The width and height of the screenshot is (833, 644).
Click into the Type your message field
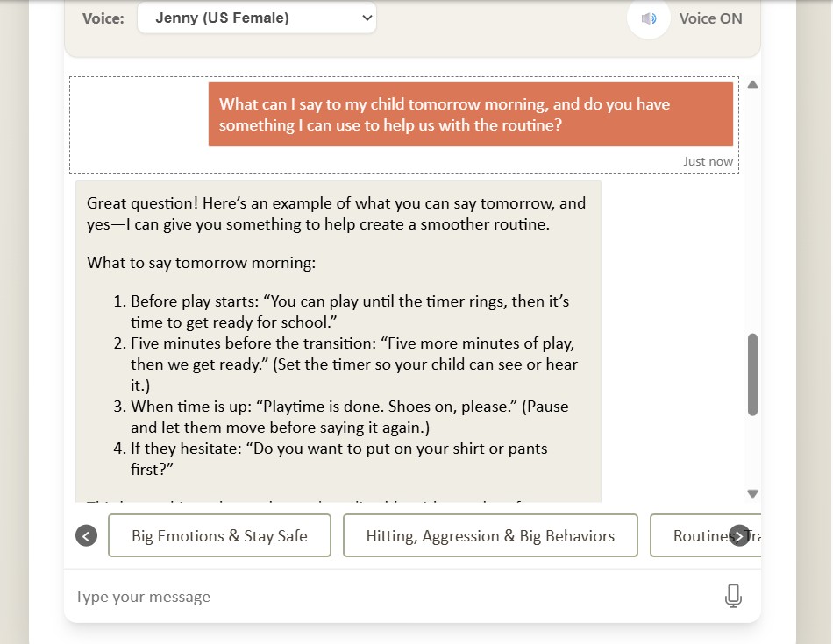click(x=393, y=596)
